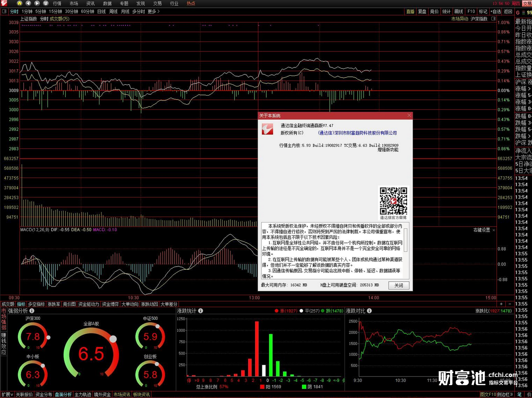This screenshot has width=532, height=398.
Task: Close the MACD panel with its x icon
Action: tap(494, 230)
